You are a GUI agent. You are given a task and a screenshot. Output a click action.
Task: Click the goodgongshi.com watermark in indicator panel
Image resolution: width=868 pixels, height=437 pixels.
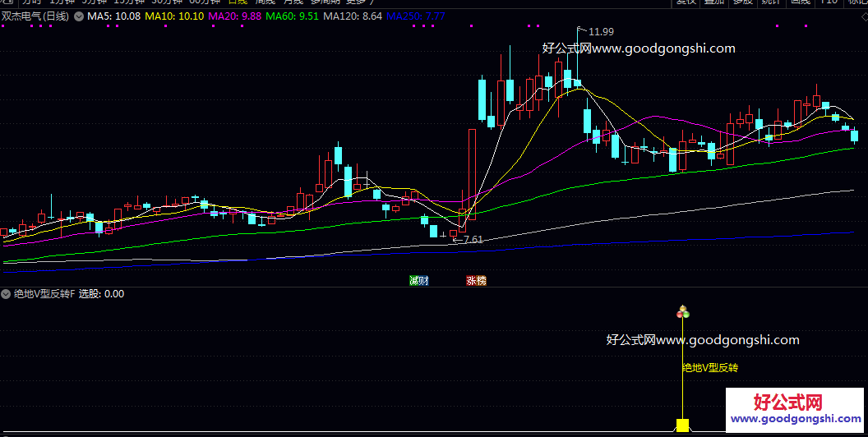pos(703,340)
